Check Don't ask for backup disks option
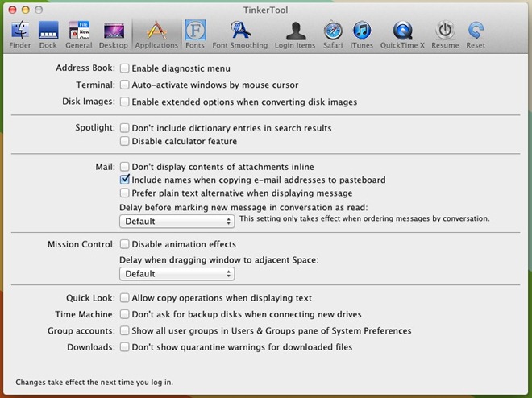The image size is (532, 398). click(124, 314)
